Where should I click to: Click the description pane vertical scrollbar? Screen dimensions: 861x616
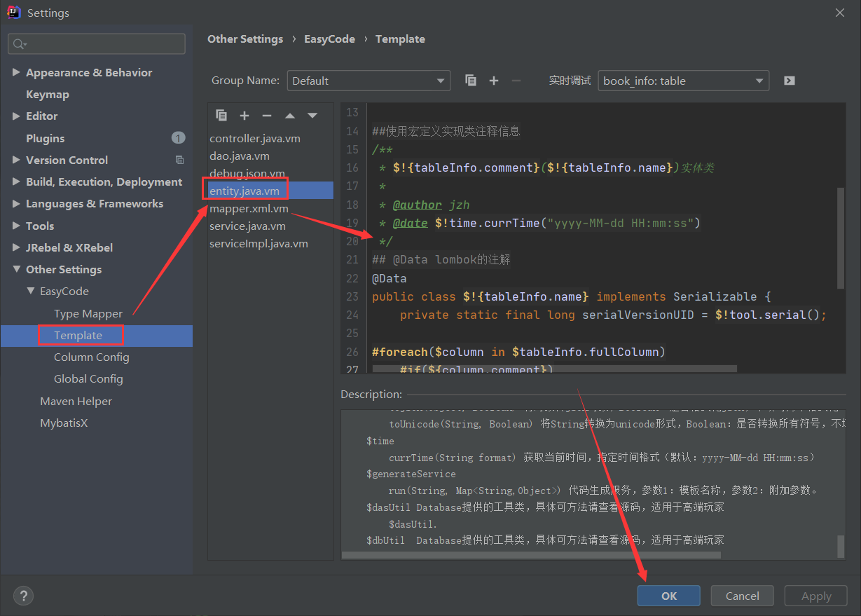click(841, 546)
